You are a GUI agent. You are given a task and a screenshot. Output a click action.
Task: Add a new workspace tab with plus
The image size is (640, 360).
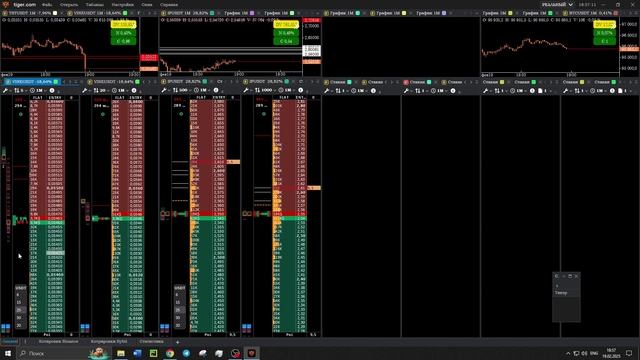click(x=177, y=342)
